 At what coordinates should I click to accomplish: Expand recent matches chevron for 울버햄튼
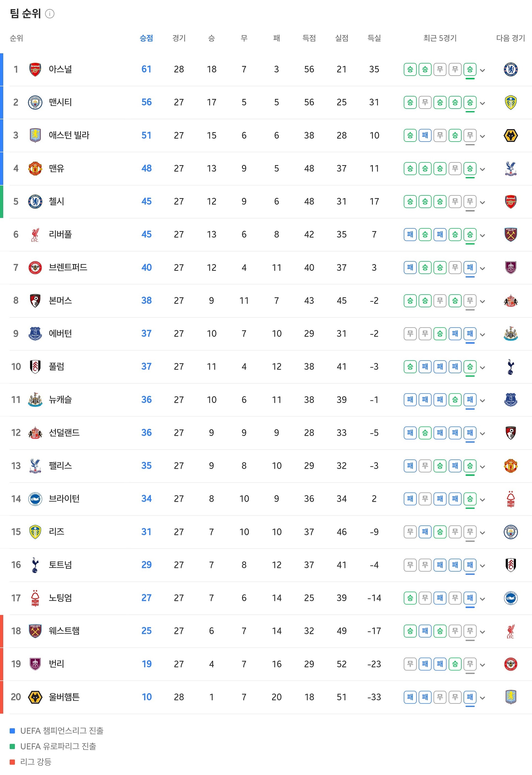point(482,698)
